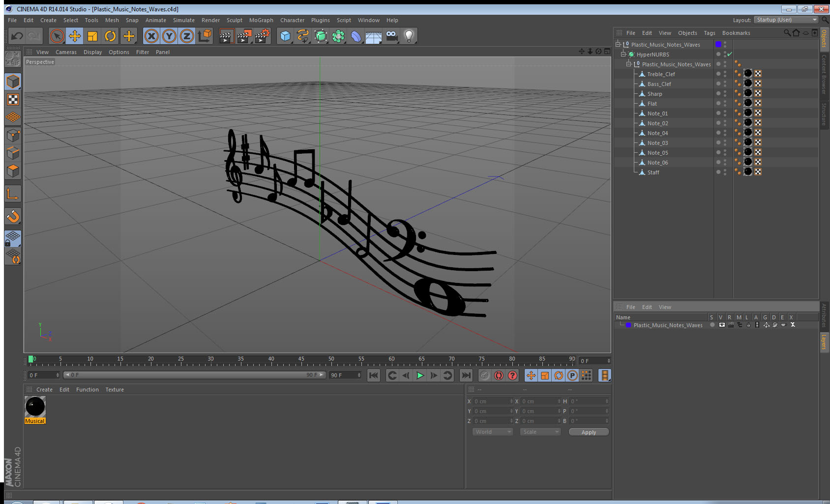Play the animation forward
Screen dimensions: 830x504
click(x=420, y=375)
